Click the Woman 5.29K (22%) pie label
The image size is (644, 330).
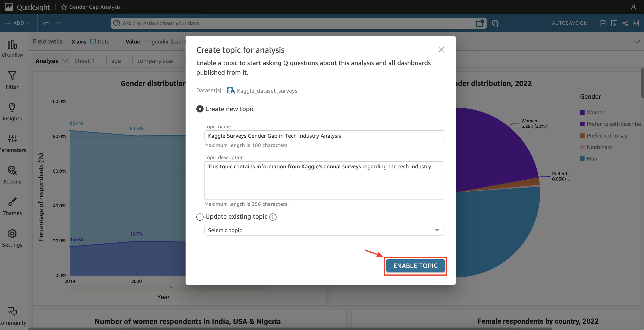click(534, 124)
